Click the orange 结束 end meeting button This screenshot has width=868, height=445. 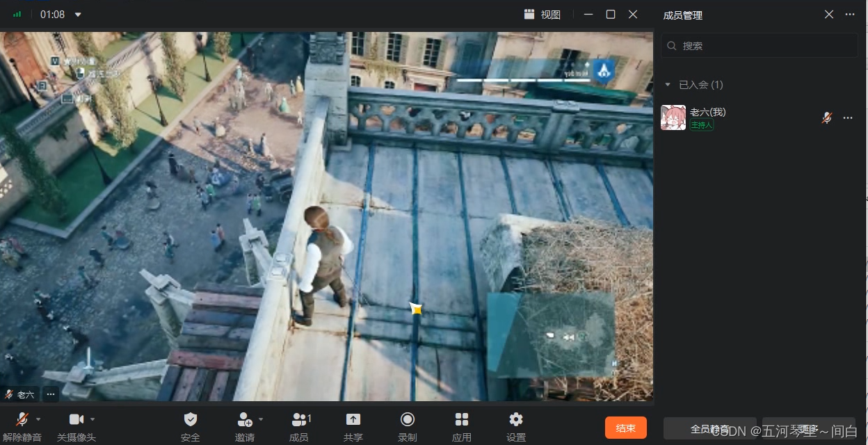(x=626, y=428)
